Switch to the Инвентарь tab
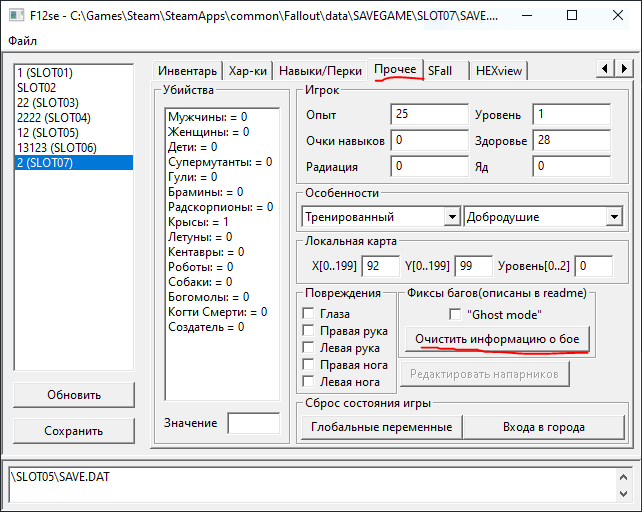642x512 pixels. (188, 71)
